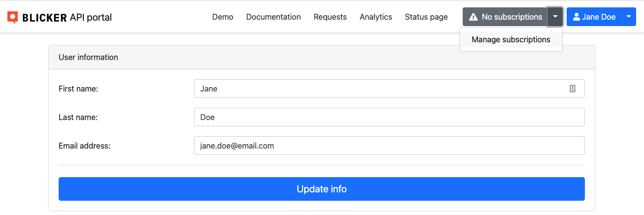Select Manage subscriptions from the menu

point(510,40)
